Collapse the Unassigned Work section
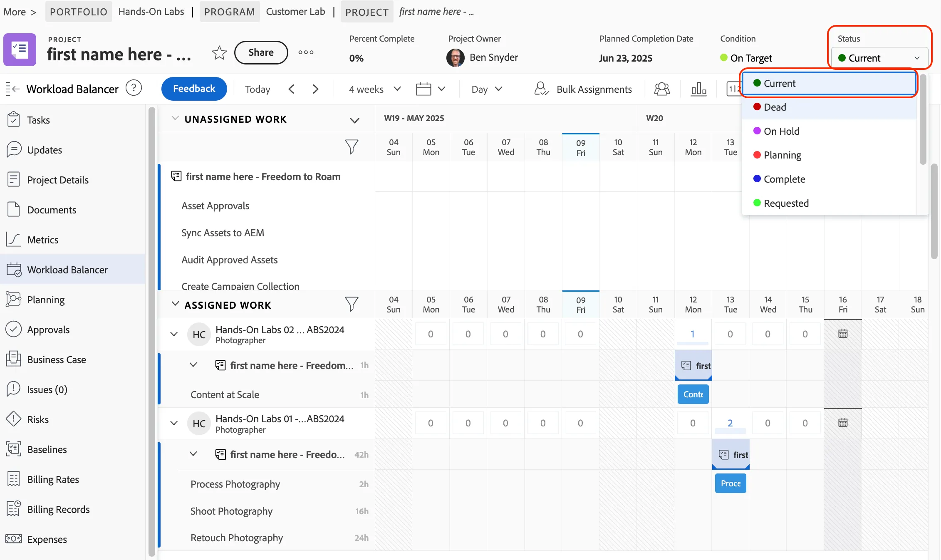The width and height of the screenshot is (941, 560). point(176,119)
